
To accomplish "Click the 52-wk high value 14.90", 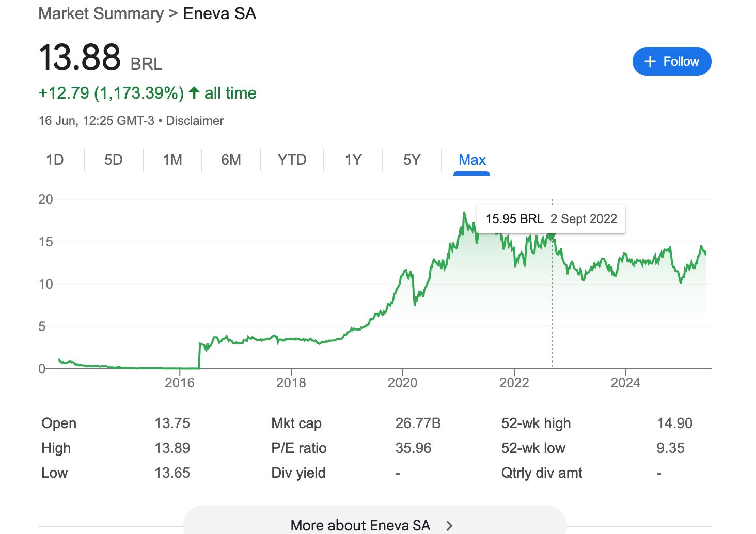I will [674, 423].
